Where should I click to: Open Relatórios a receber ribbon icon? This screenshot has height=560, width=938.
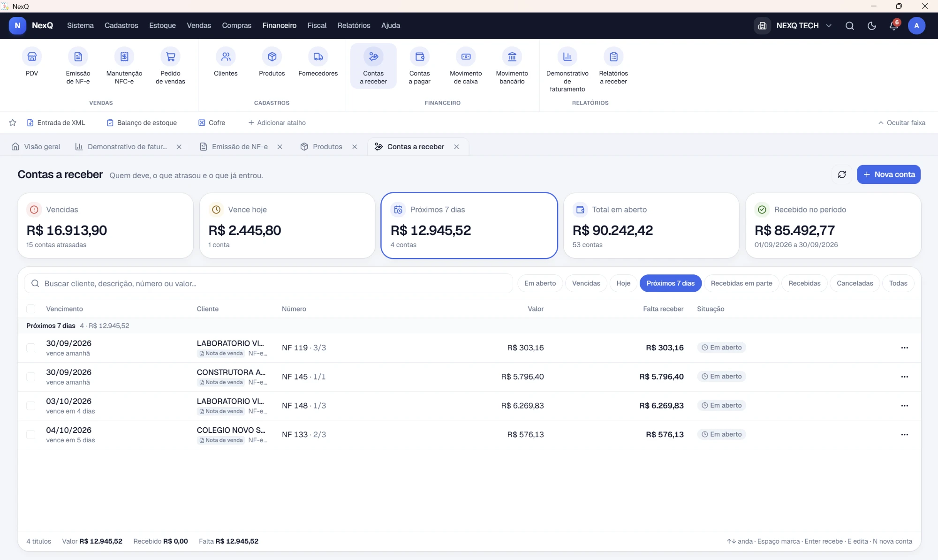point(613,66)
